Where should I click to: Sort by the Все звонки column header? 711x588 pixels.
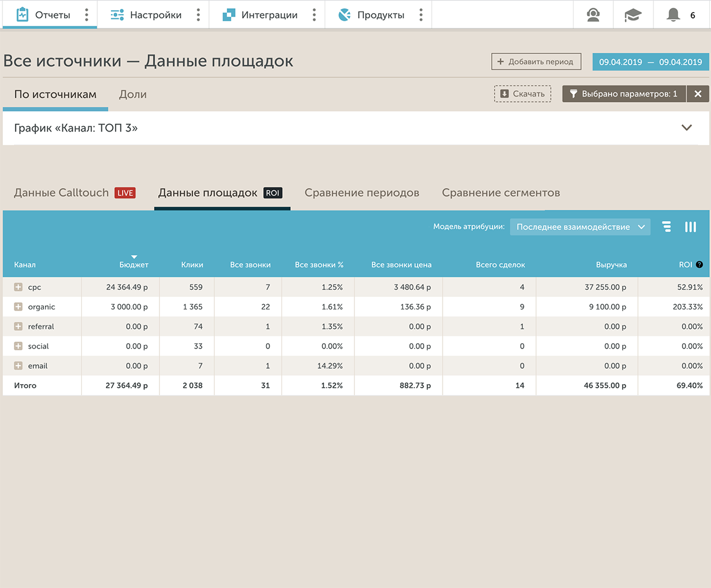[x=250, y=265]
